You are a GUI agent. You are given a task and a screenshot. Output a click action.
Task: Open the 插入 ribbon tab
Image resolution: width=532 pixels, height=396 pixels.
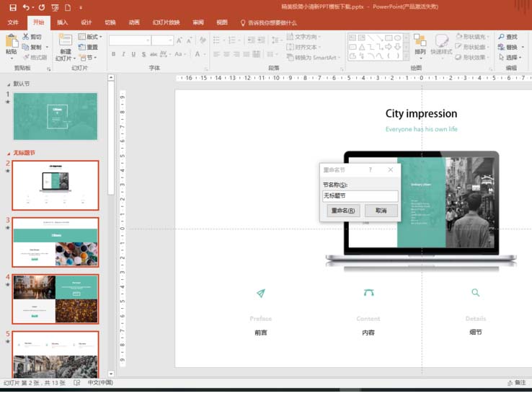tap(63, 22)
